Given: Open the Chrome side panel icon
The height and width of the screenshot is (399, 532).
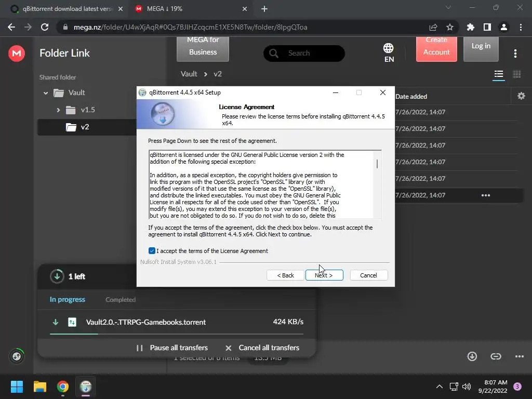Looking at the screenshot, I should 487,27.
